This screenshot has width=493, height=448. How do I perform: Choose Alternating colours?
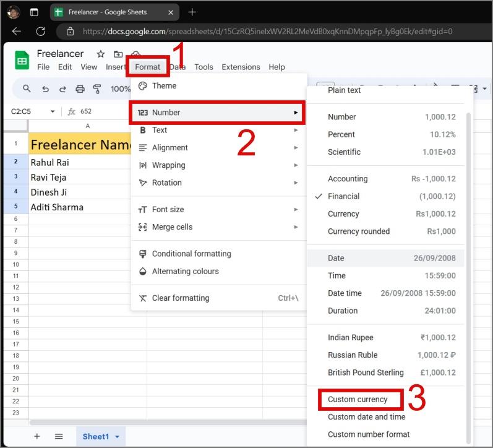click(x=219, y=271)
